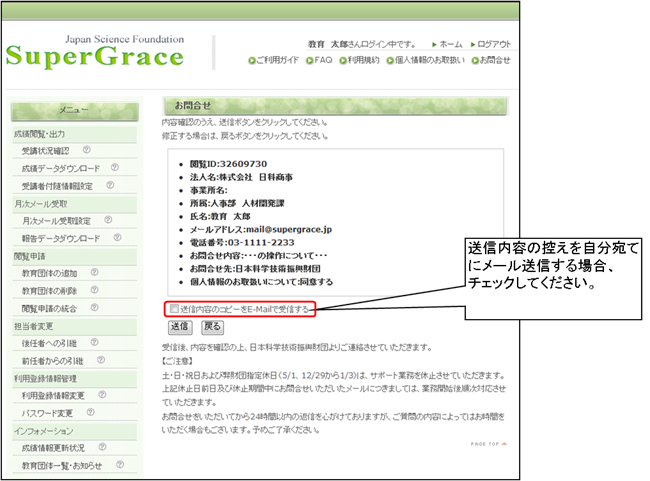Viewport: 650px width, 481px height.
Task: Click help icon beside 成績データダウンロード
Action: pos(113,168)
